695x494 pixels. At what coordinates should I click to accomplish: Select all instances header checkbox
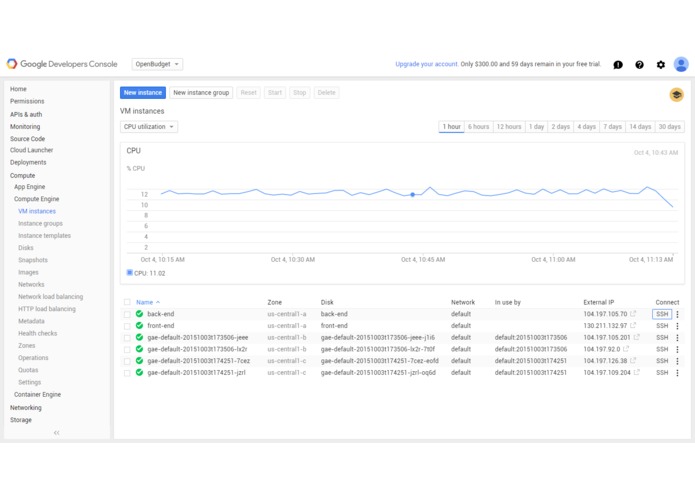tap(127, 302)
